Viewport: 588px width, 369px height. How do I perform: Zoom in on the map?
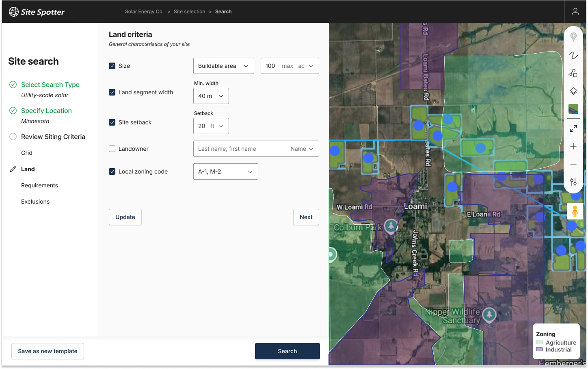click(573, 146)
